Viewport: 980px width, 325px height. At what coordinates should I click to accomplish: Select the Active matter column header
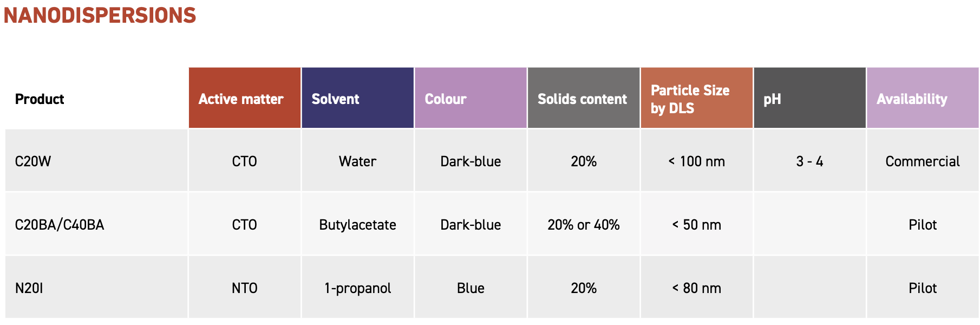(245, 98)
